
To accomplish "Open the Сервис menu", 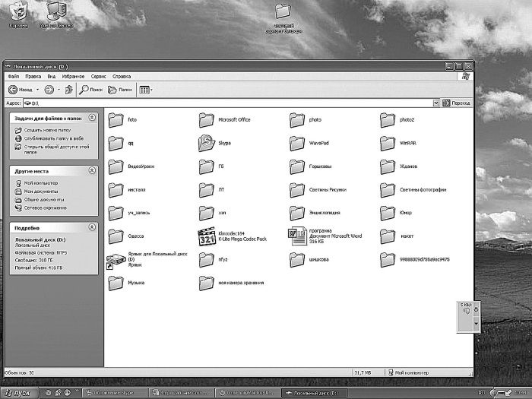I will 99,77.
